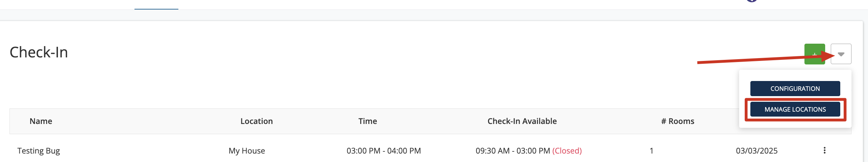Image resolution: width=868 pixels, height=162 pixels.
Task: Click the 03/03/2025 date cell
Action: point(756,151)
